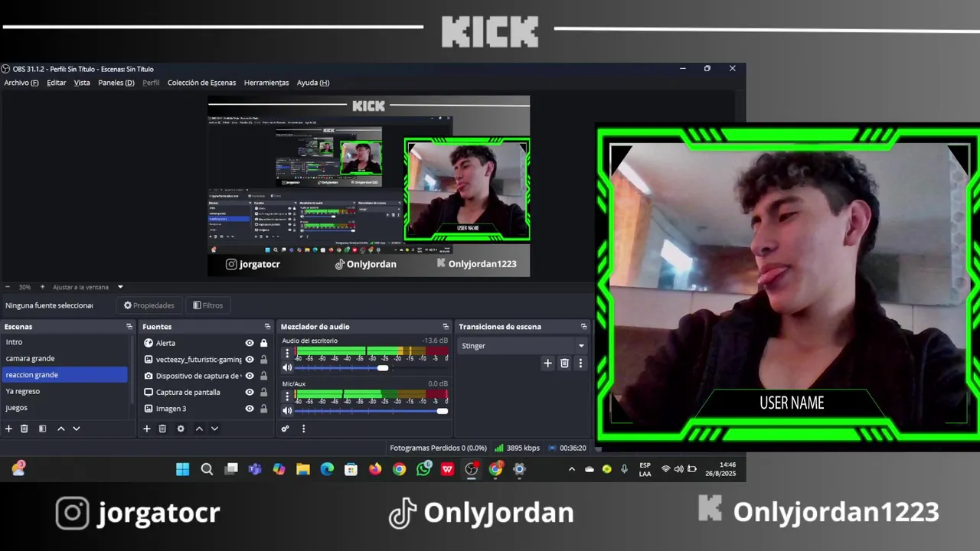Open source properties gear in Fuentes toolbar
980x551 pixels.
pyautogui.click(x=181, y=429)
